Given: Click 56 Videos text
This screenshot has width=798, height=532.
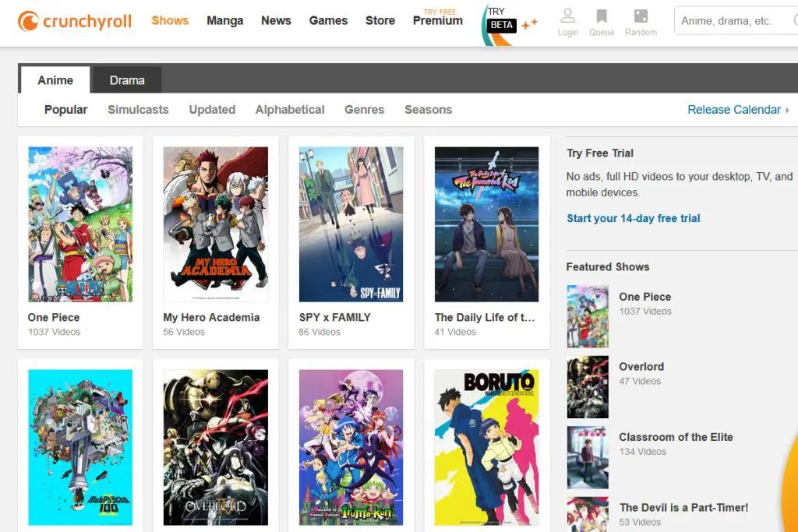Looking at the screenshot, I should [x=184, y=332].
